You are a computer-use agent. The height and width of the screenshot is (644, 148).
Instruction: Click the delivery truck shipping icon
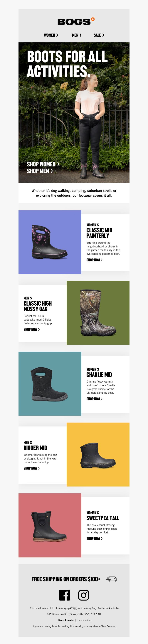coord(111,579)
